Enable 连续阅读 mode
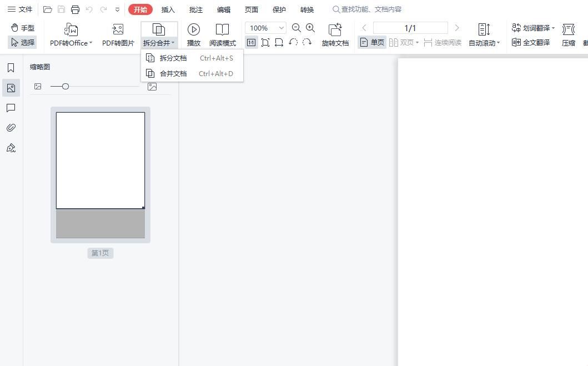588x366 pixels. (443, 42)
